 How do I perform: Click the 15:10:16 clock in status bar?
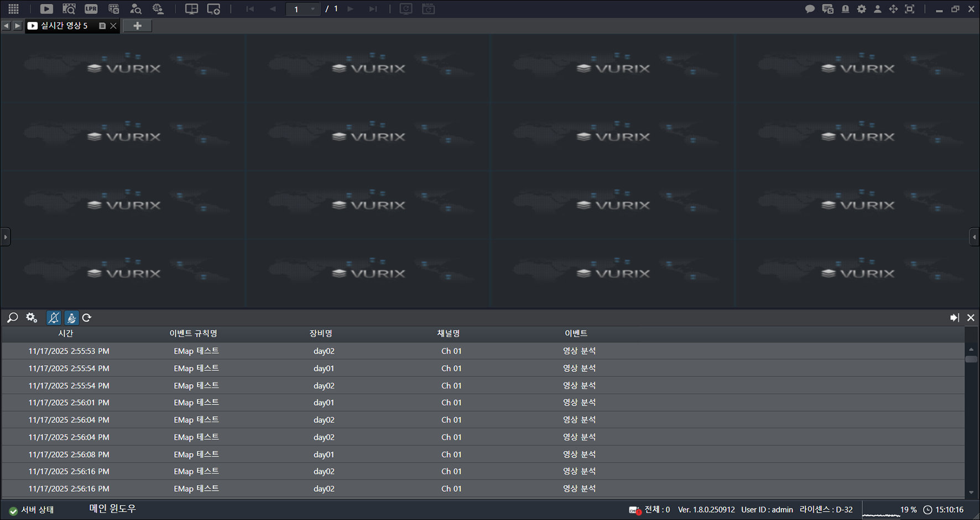pyautogui.click(x=943, y=510)
